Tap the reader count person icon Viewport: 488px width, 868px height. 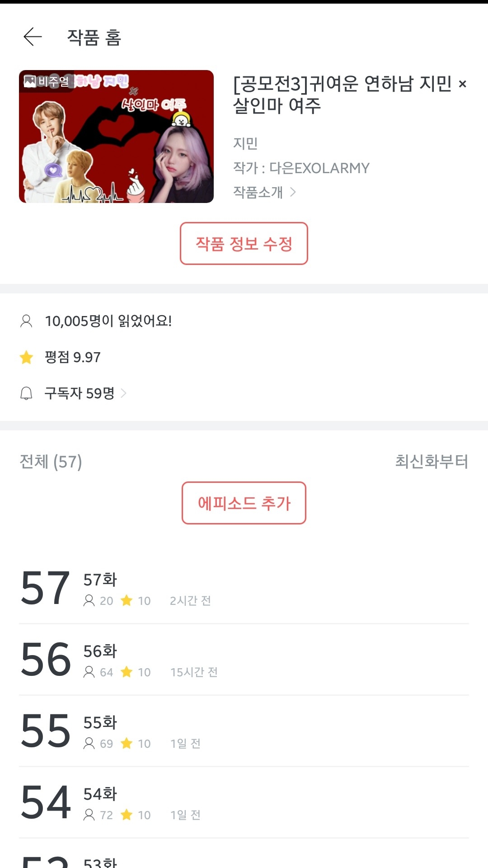26,321
